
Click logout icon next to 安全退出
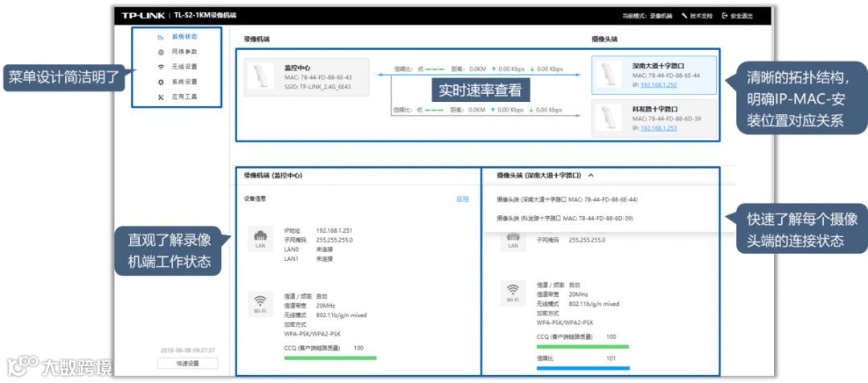coord(725,16)
